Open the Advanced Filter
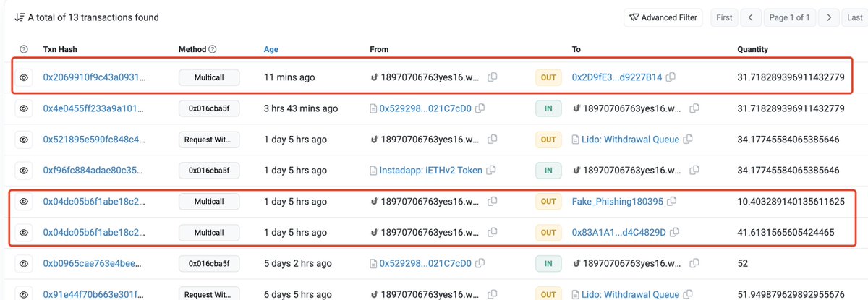This screenshot has width=868, height=300. click(x=663, y=17)
